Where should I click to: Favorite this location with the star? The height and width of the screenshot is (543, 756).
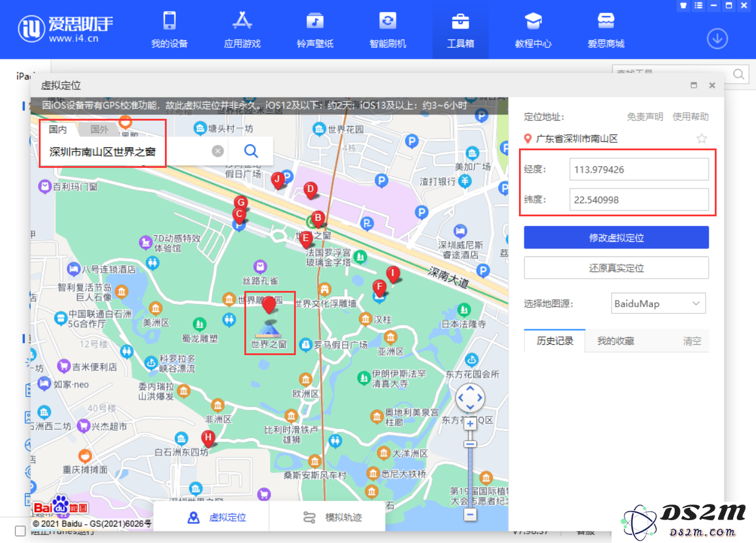point(701,139)
